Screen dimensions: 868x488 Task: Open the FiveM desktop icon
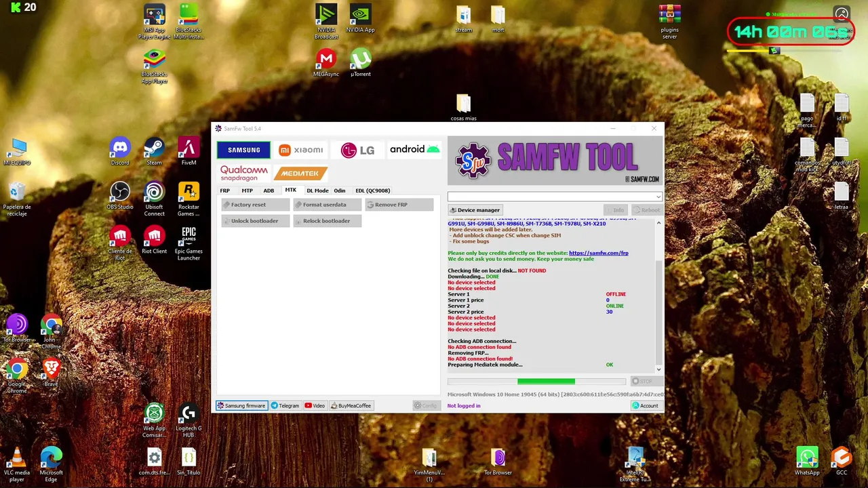coord(189,152)
